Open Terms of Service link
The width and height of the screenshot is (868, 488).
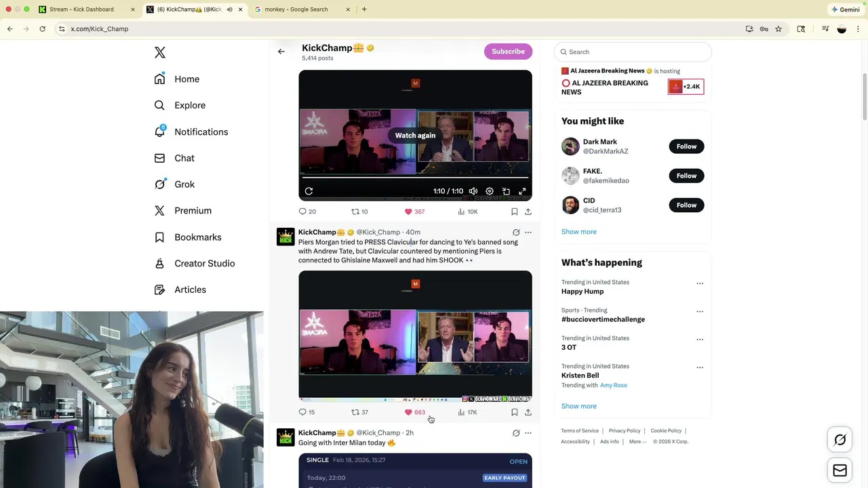(x=580, y=430)
